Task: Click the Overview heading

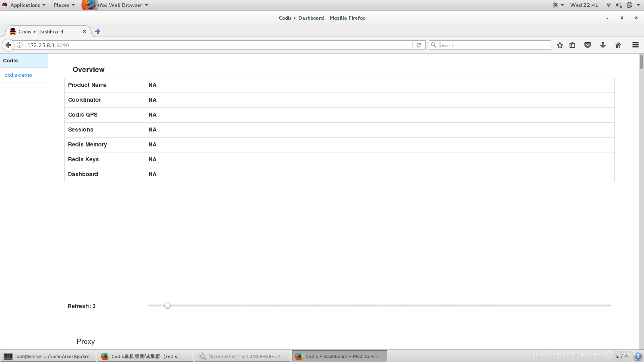Action: pos(89,70)
